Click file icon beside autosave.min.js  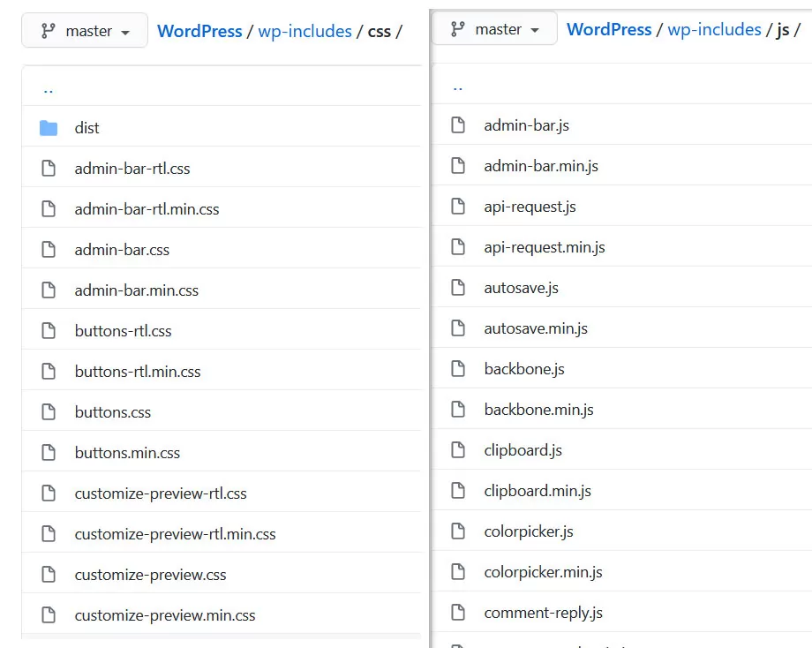(x=458, y=328)
